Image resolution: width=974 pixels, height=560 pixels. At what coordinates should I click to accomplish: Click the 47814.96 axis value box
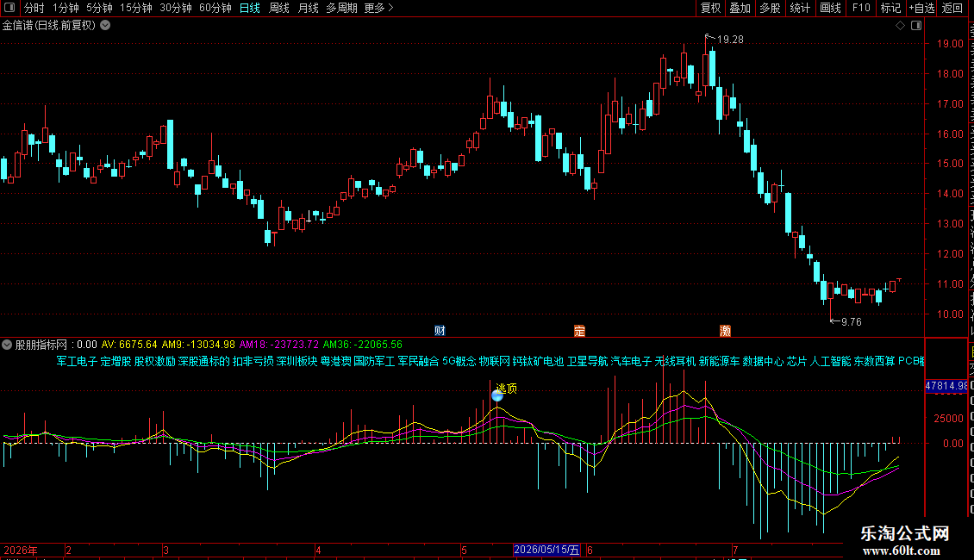pos(946,386)
